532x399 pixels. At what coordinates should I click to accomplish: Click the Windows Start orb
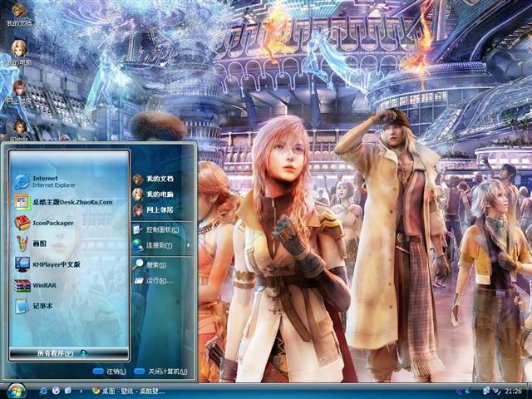15,392
